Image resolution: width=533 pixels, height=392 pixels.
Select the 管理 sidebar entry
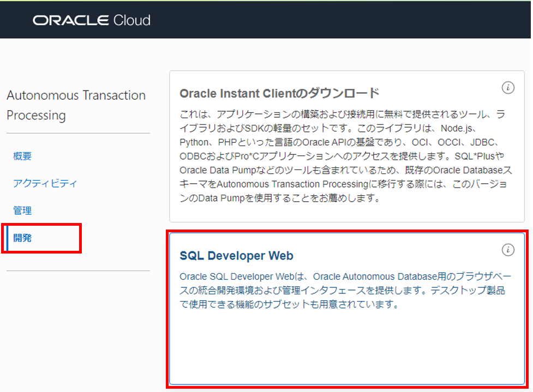pyautogui.click(x=22, y=210)
